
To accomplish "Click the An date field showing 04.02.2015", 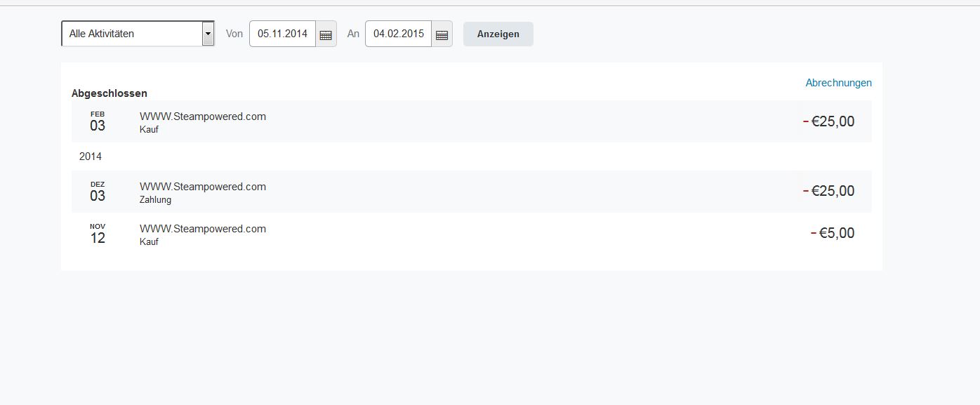I will (x=398, y=34).
